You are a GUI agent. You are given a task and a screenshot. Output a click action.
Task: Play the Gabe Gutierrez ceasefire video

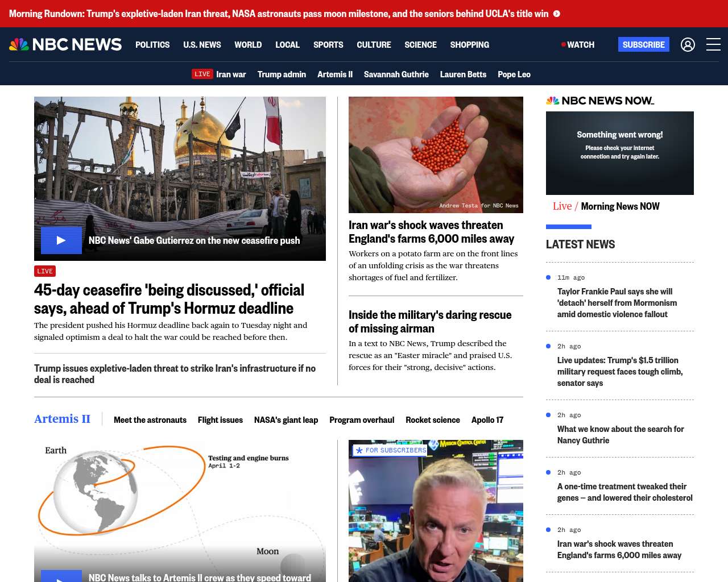[x=61, y=240]
